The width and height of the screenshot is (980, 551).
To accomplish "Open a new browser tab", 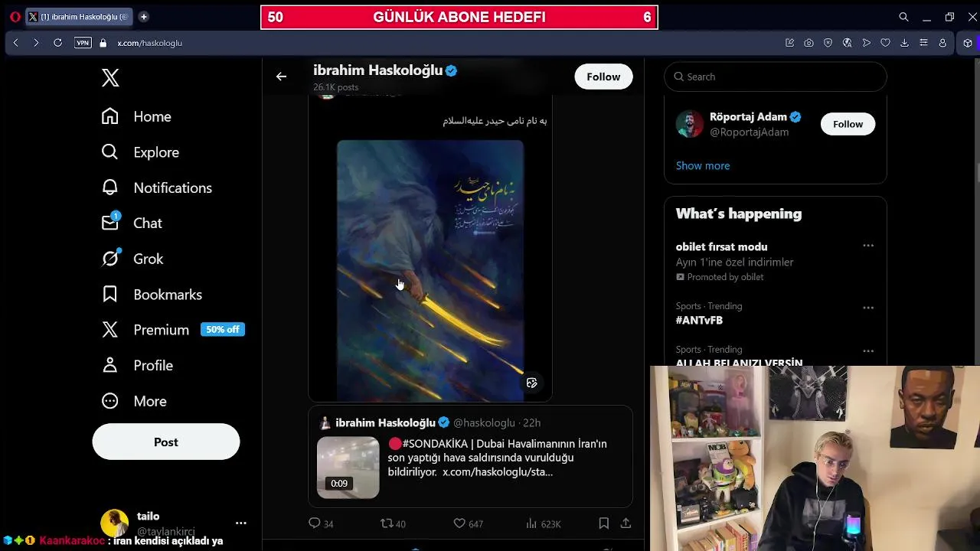I will tap(143, 16).
